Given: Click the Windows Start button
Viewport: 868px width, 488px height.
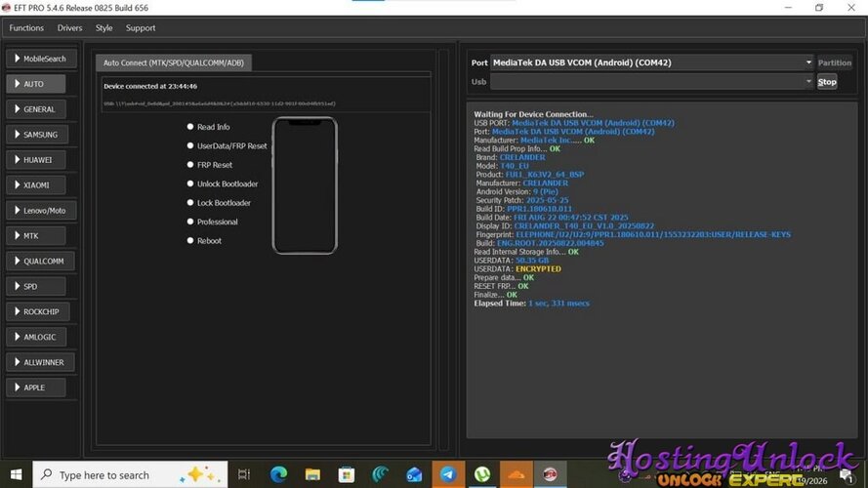Looking at the screenshot, I should [16, 474].
